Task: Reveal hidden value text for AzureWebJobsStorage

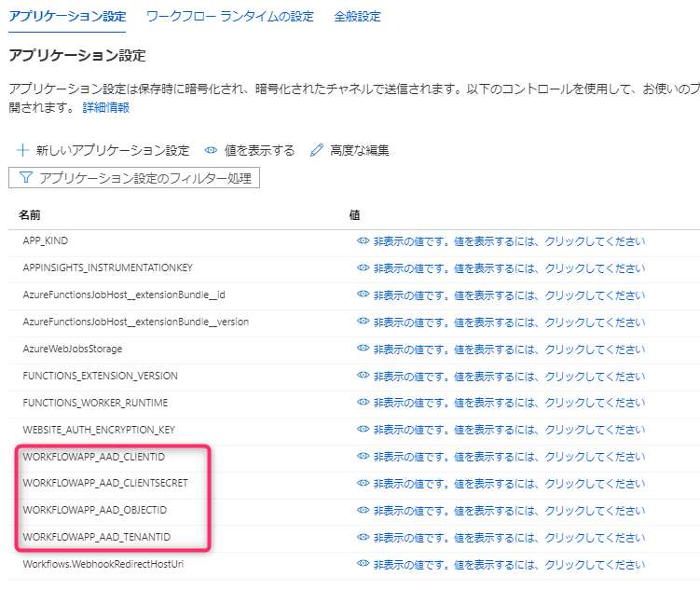Action: (x=509, y=349)
